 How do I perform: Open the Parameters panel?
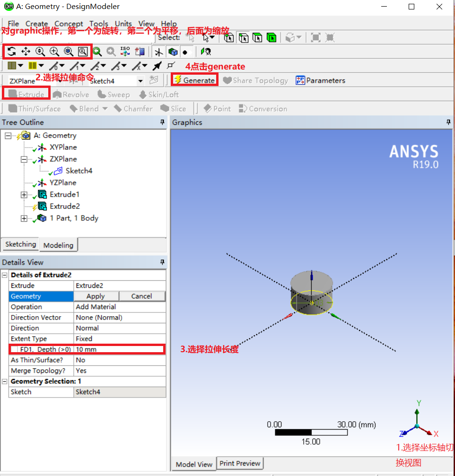point(321,80)
